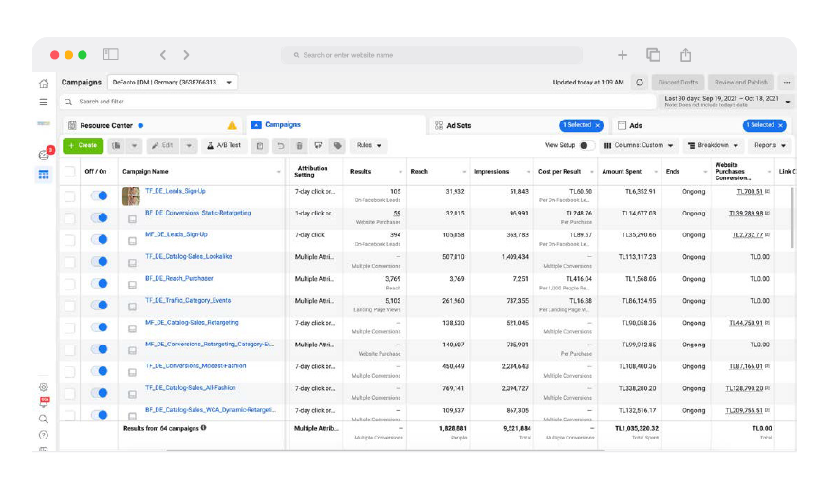837x504 pixels.
Task: Open the ad account selector dropdown
Action: point(173,83)
